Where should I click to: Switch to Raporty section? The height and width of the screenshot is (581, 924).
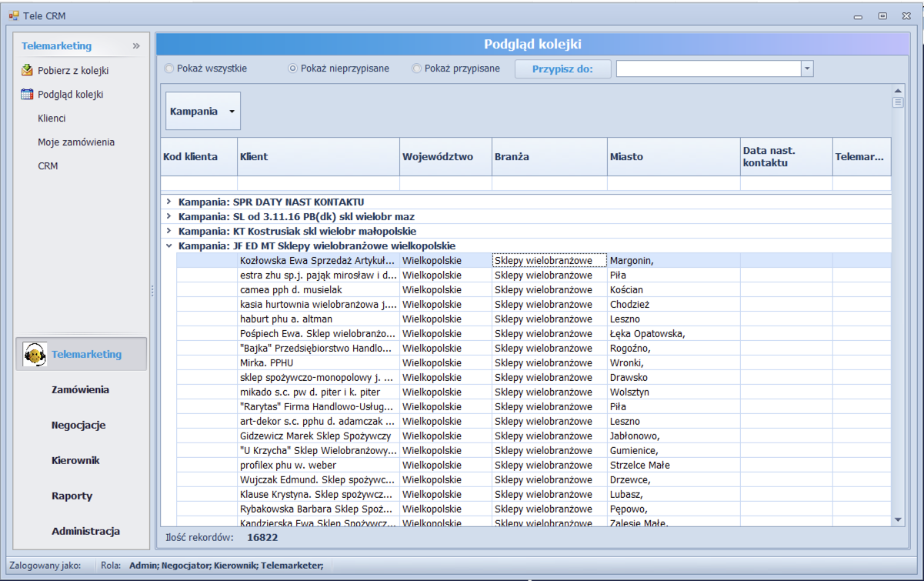(x=72, y=496)
